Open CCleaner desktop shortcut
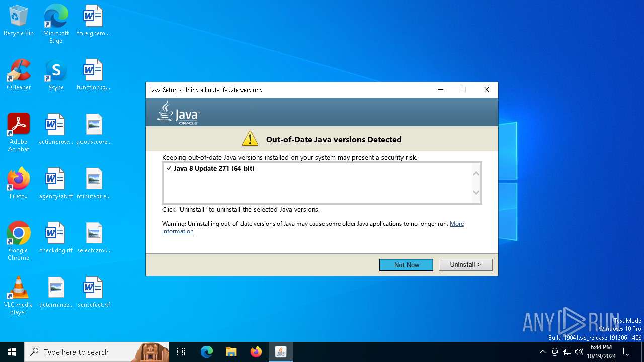The image size is (644, 362). click(19, 75)
